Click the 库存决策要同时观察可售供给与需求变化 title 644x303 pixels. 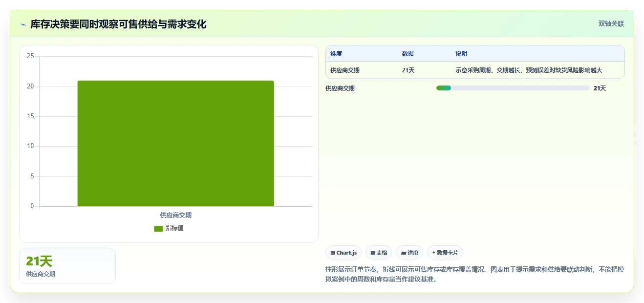[x=118, y=24]
